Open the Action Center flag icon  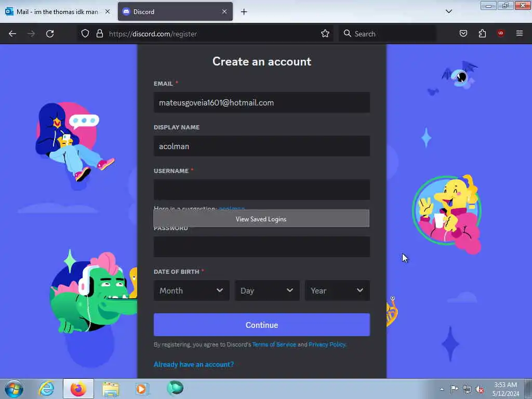coord(454,389)
